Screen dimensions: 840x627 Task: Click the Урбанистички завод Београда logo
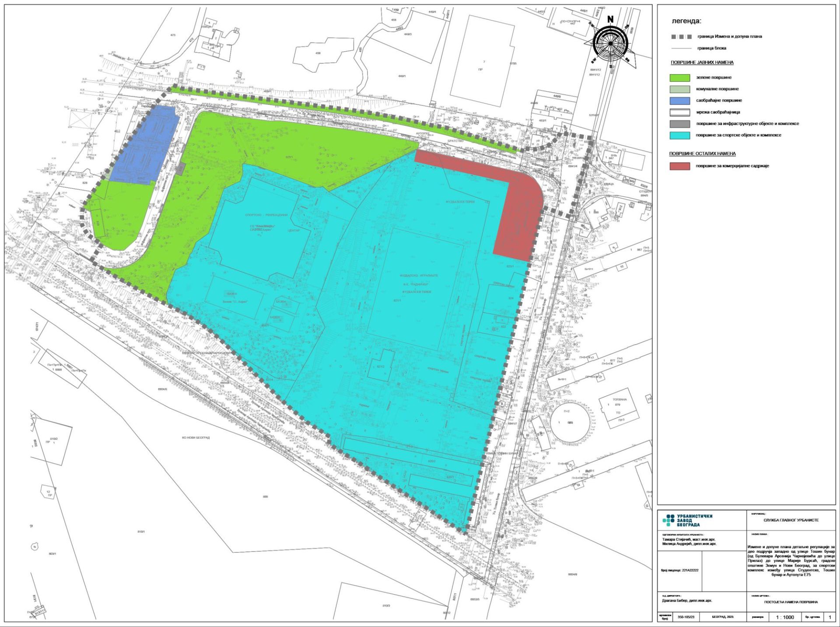click(x=687, y=520)
